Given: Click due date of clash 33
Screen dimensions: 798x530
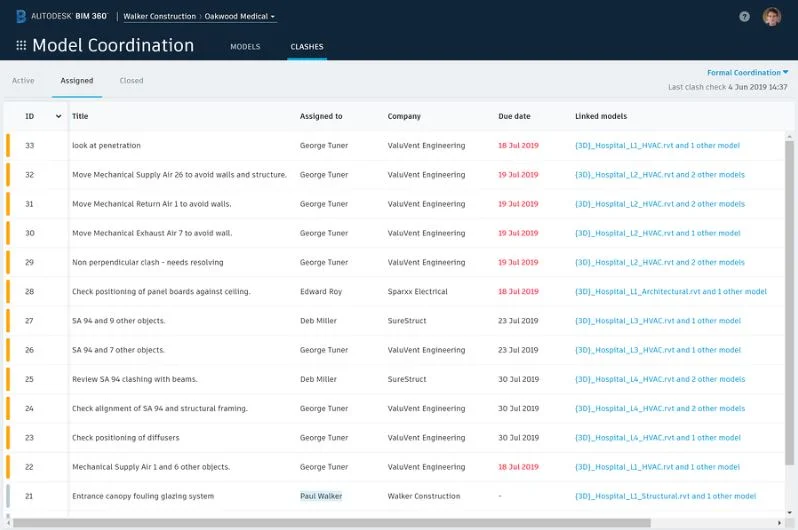Looking at the screenshot, I should (518, 146).
